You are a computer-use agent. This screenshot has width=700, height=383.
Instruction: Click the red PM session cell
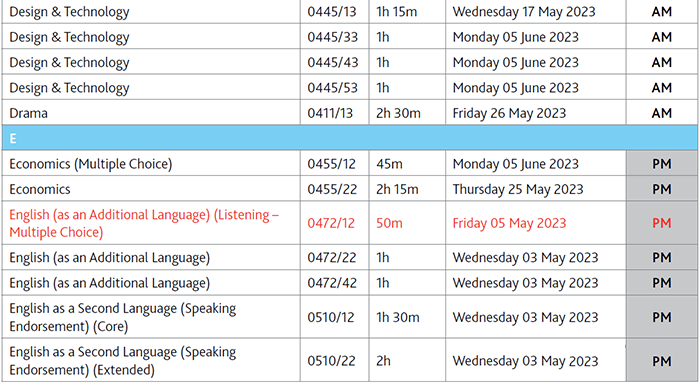pos(662,223)
